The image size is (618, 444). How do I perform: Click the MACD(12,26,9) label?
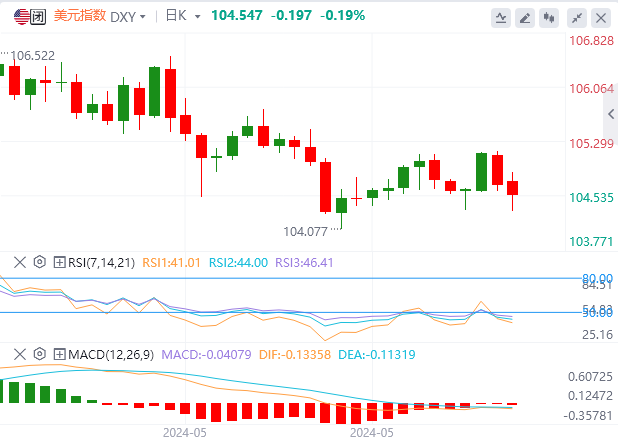point(111,355)
